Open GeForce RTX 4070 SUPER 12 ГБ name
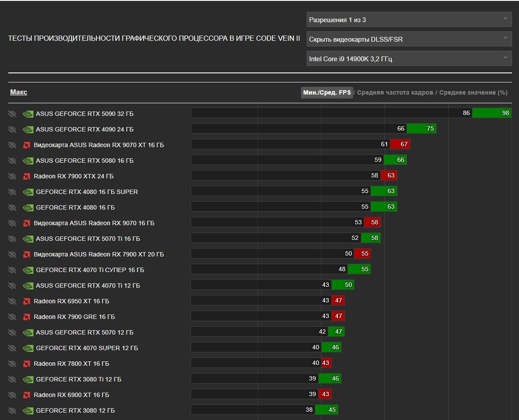 point(87,348)
